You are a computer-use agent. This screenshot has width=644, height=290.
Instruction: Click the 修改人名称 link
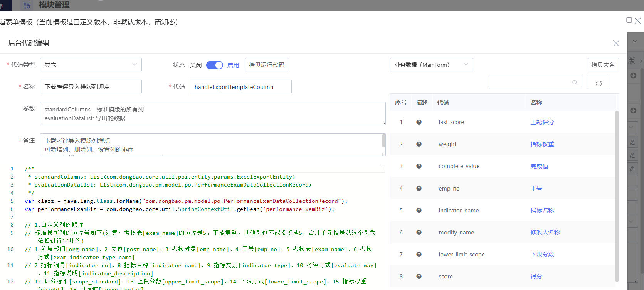[545, 232]
